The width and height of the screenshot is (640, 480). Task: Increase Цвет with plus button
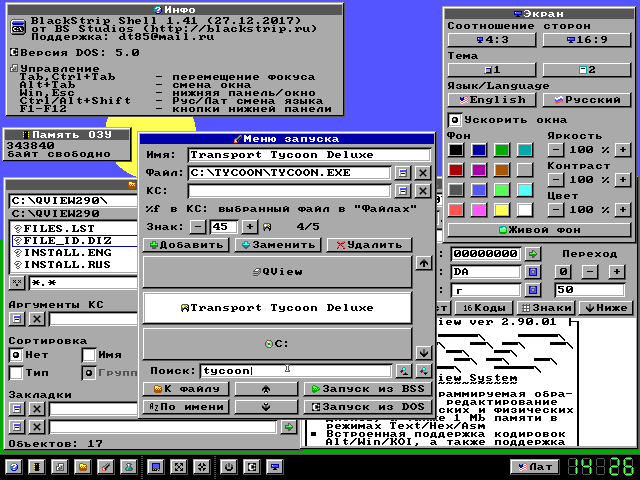point(623,210)
